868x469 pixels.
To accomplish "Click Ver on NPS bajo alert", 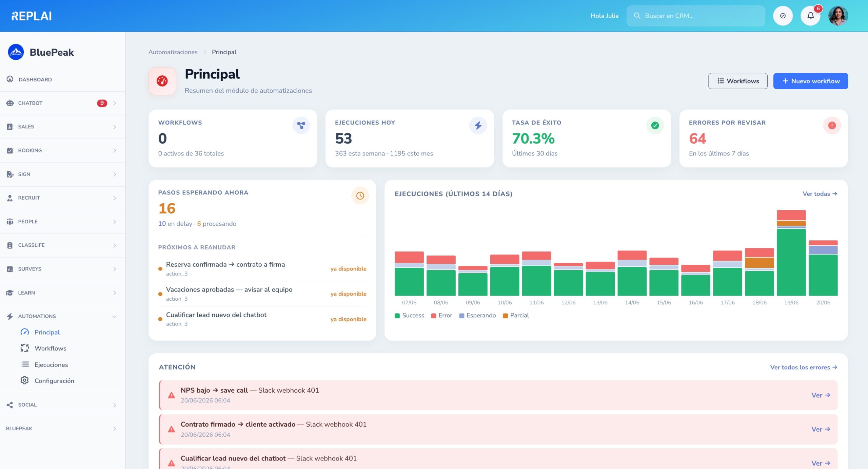I will coord(821,395).
